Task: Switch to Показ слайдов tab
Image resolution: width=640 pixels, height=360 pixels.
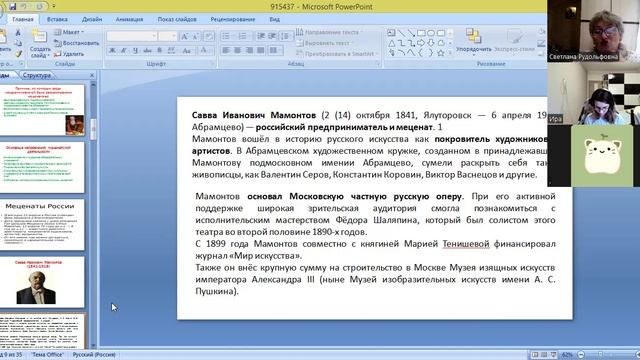Action: click(177, 19)
